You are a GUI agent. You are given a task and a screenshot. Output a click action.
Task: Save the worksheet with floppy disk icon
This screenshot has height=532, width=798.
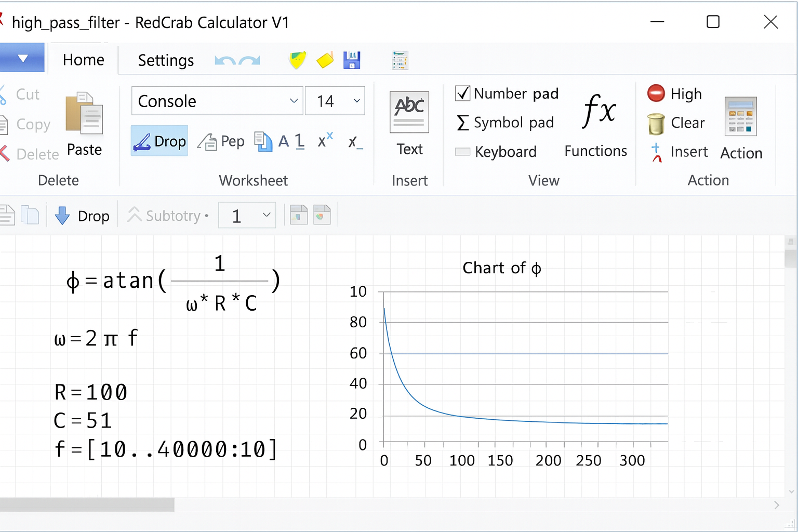pyautogui.click(x=352, y=60)
